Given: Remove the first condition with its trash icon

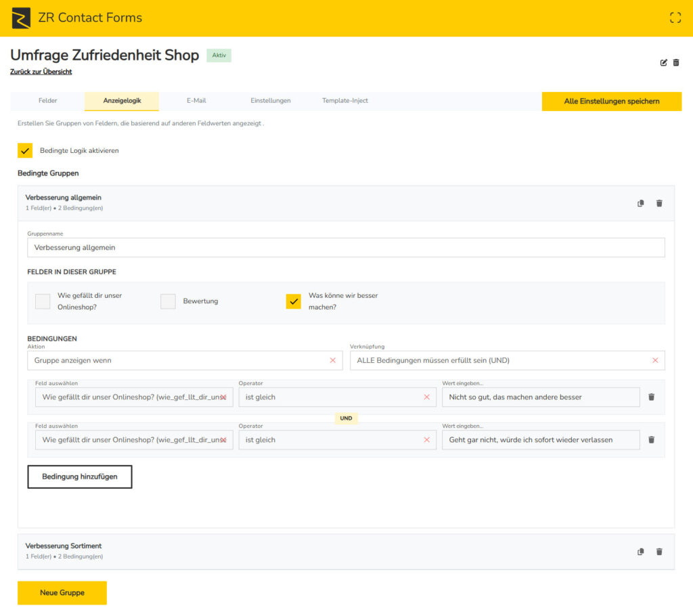Looking at the screenshot, I should pos(651,397).
